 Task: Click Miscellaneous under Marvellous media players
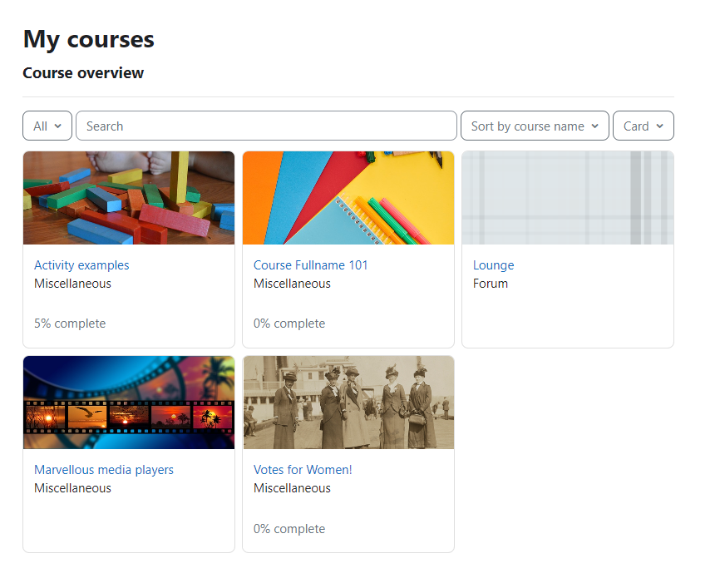point(72,488)
